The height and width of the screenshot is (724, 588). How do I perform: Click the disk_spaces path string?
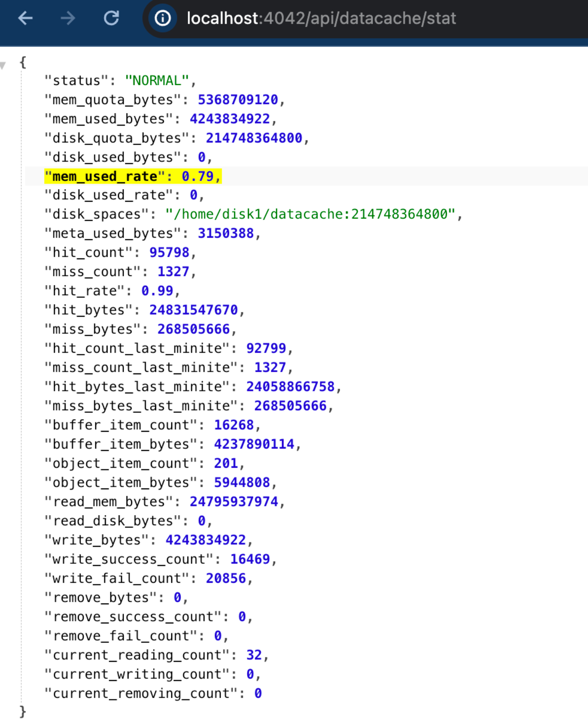pos(310,214)
